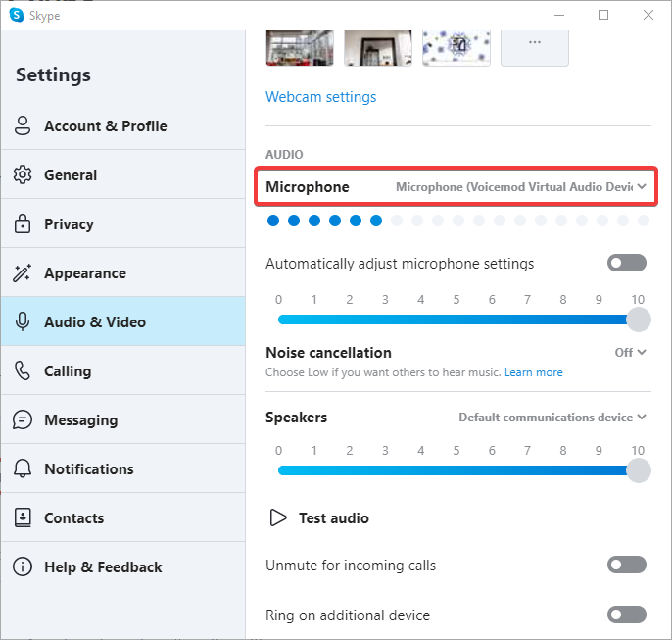Open the Microphone device dropdown

coord(521,187)
